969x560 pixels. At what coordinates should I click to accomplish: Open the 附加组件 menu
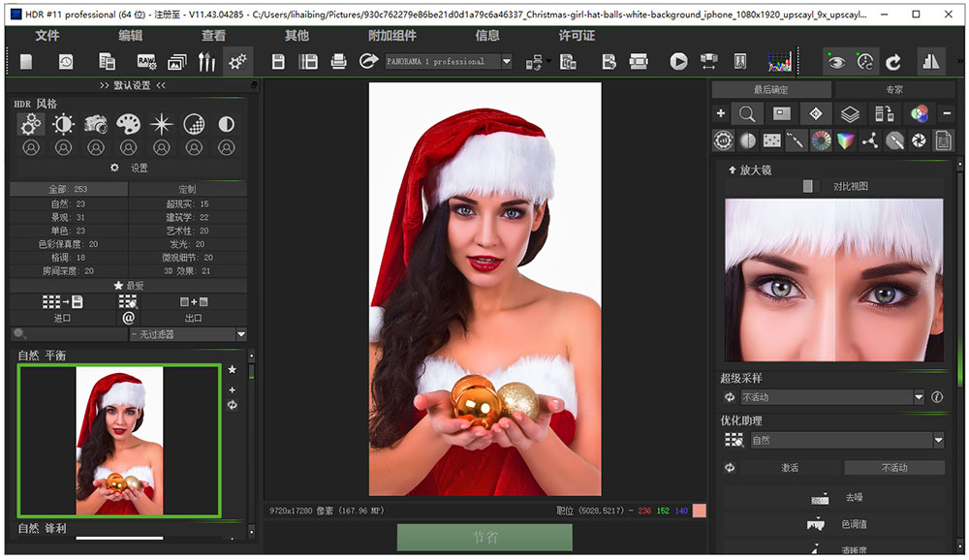[x=392, y=35]
